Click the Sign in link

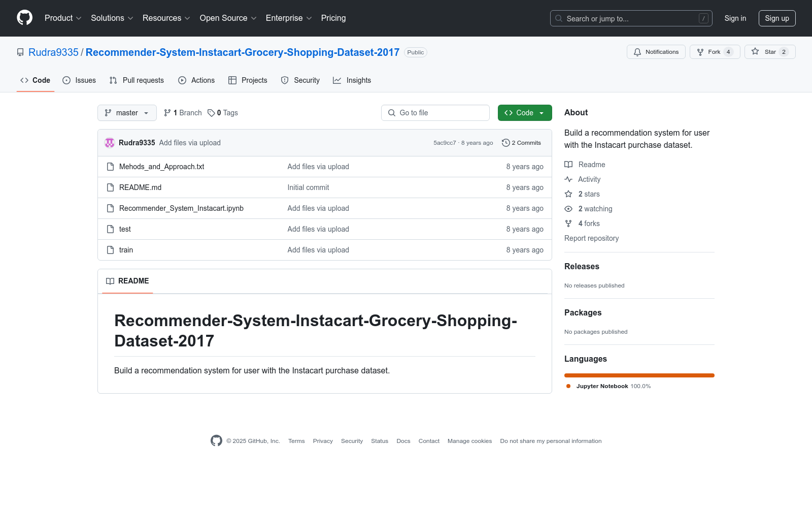[735, 18]
